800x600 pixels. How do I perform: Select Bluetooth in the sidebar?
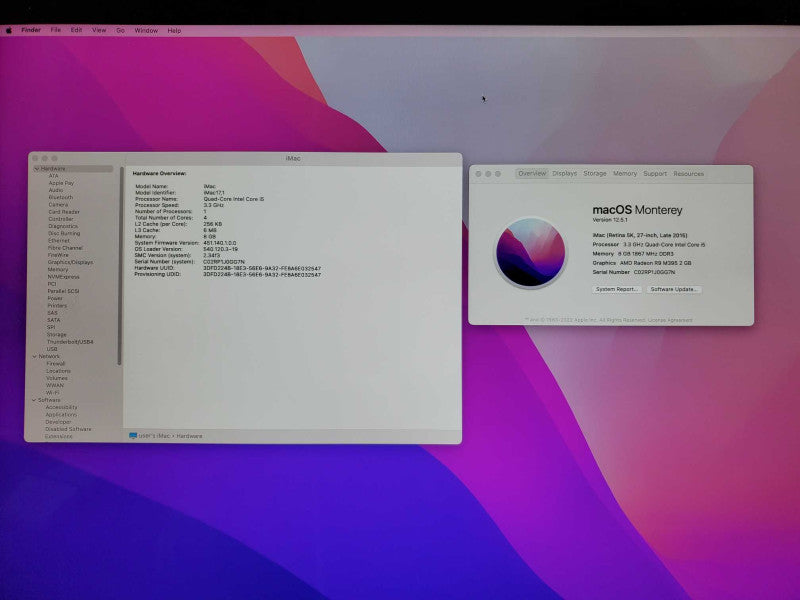(x=61, y=197)
